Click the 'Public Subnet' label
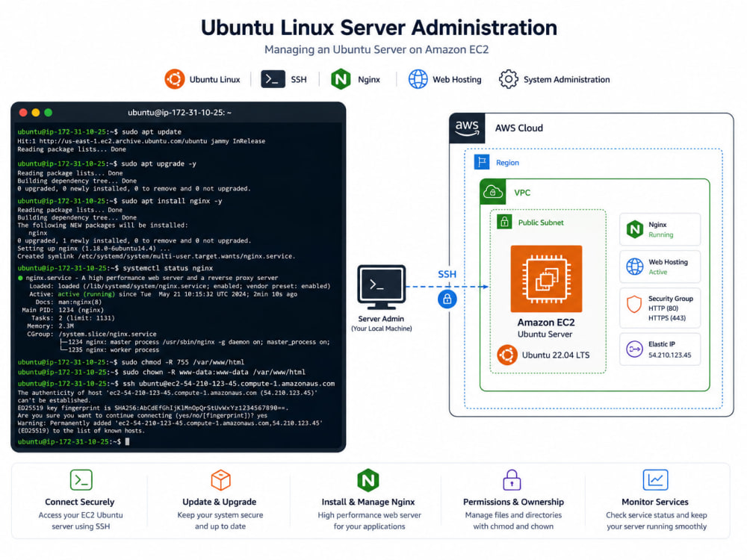The width and height of the screenshot is (747, 560). pyautogui.click(x=541, y=223)
